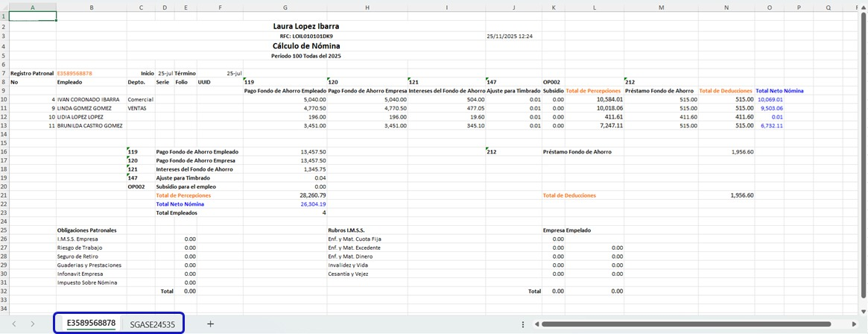
Task: Select 'Impuesto Sobre Nómina' label
Action: click(87, 283)
